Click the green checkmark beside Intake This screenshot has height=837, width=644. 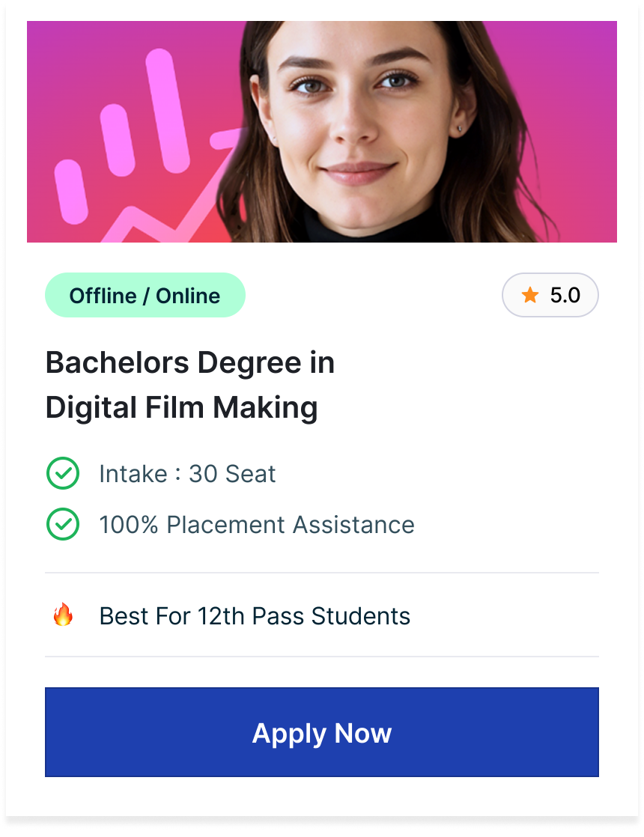click(x=63, y=474)
